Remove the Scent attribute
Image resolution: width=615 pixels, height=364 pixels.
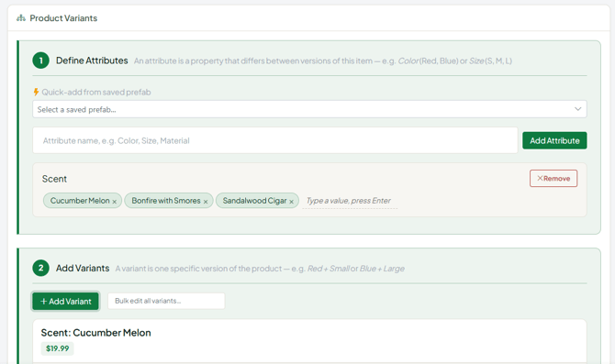pyautogui.click(x=553, y=178)
